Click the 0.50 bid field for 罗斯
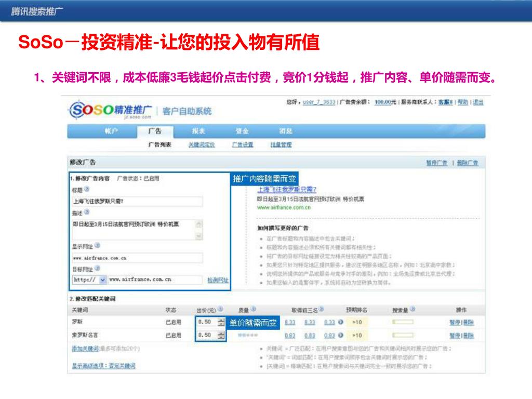The width and height of the screenshot is (532, 399). click(x=207, y=322)
